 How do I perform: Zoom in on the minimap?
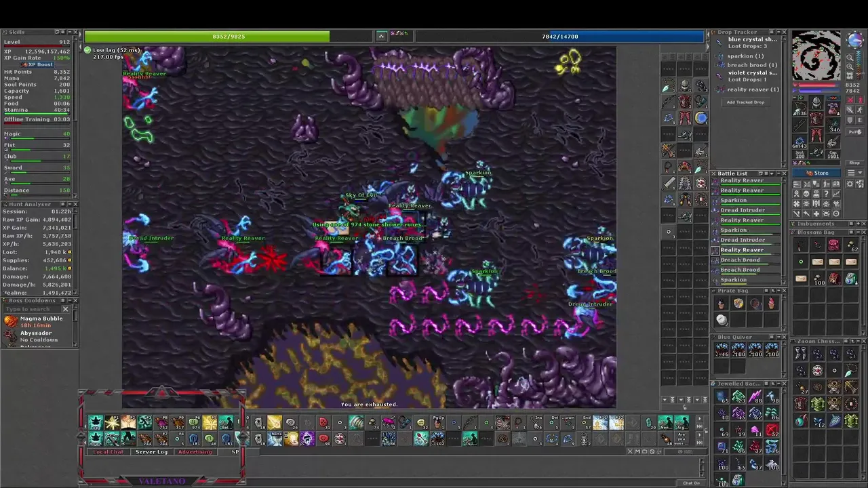850,66
